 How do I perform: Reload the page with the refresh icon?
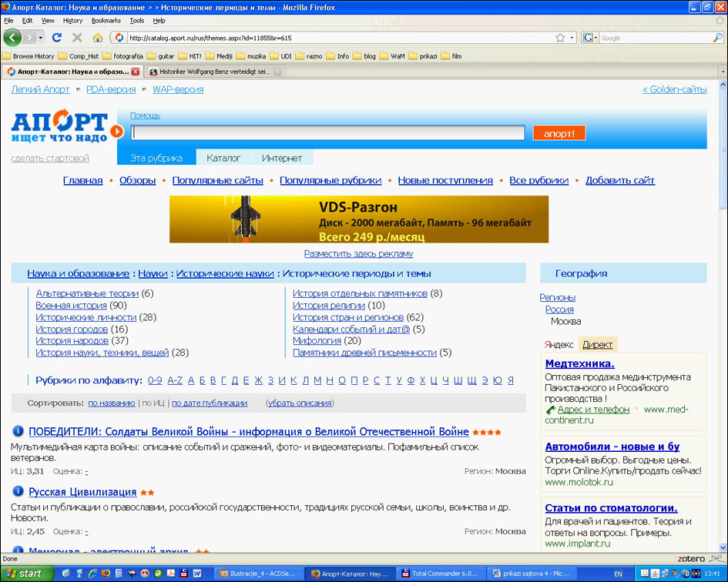[57, 37]
